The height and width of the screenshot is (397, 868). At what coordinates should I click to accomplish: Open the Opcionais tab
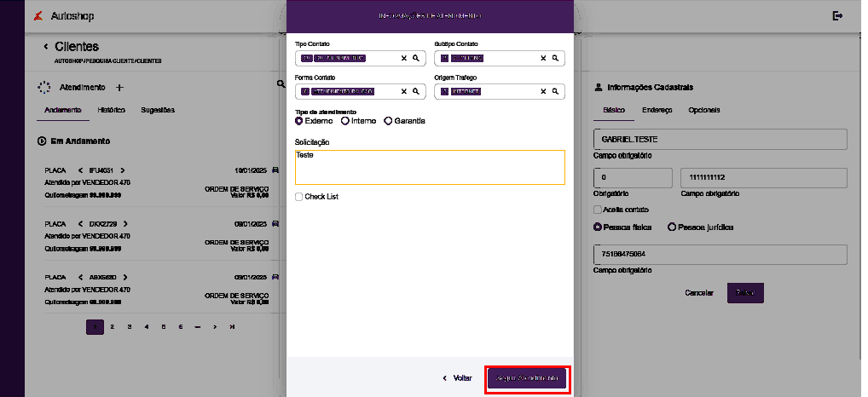pyautogui.click(x=704, y=110)
